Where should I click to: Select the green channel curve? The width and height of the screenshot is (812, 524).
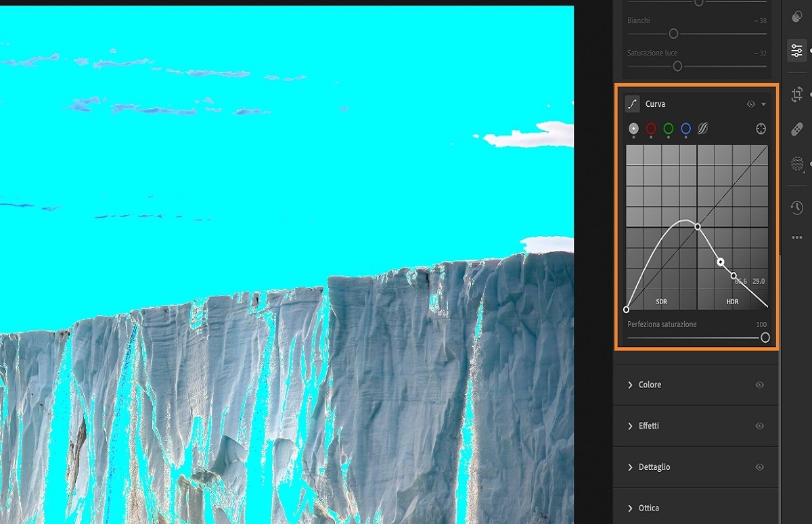point(669,128)
